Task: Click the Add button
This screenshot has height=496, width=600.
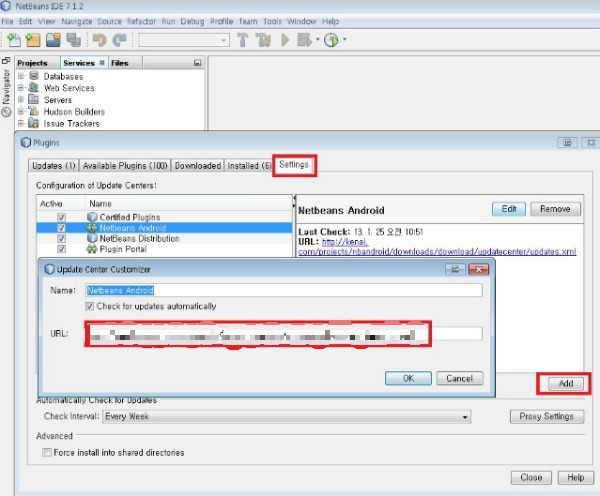Action: click(566, 383)
